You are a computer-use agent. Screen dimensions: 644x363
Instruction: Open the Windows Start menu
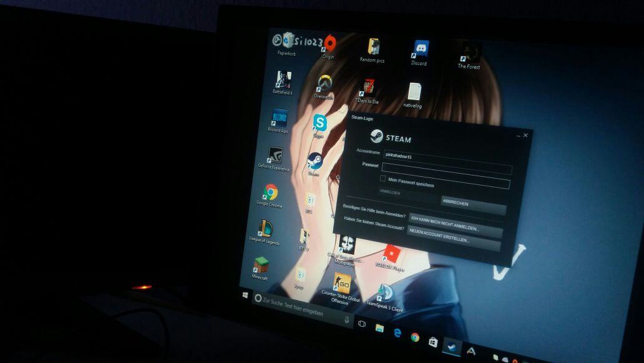click(x=245, y=295)
